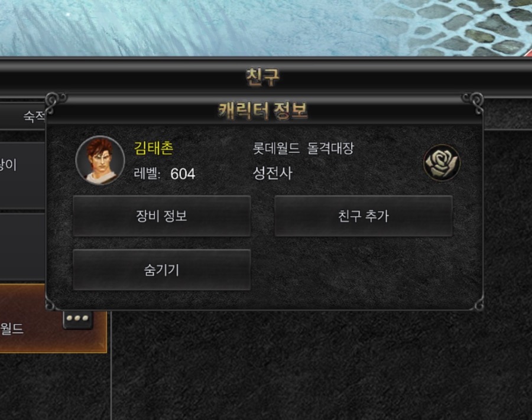Viewport: 532px width, 420px height.
Task: Open the three-dot more options button
Action: (77, 318)
